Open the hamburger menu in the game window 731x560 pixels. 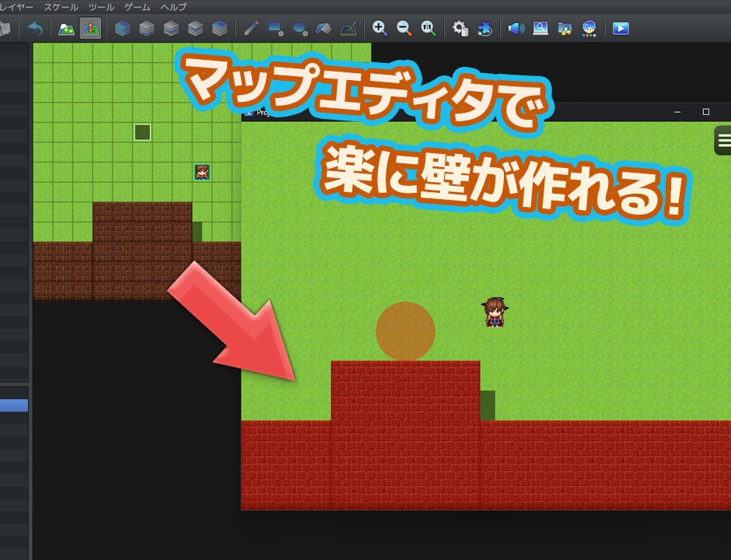(722, 140)
